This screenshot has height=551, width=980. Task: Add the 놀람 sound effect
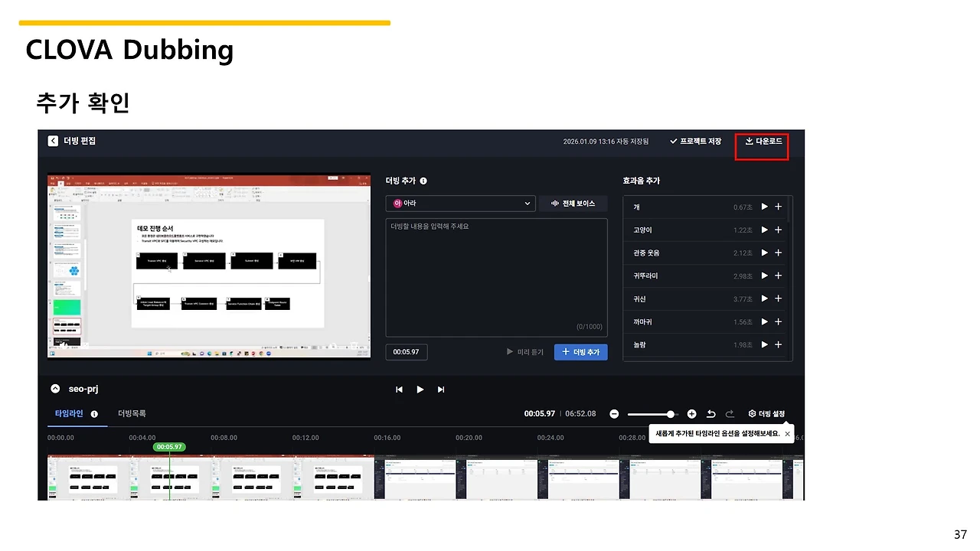(778, 344)
